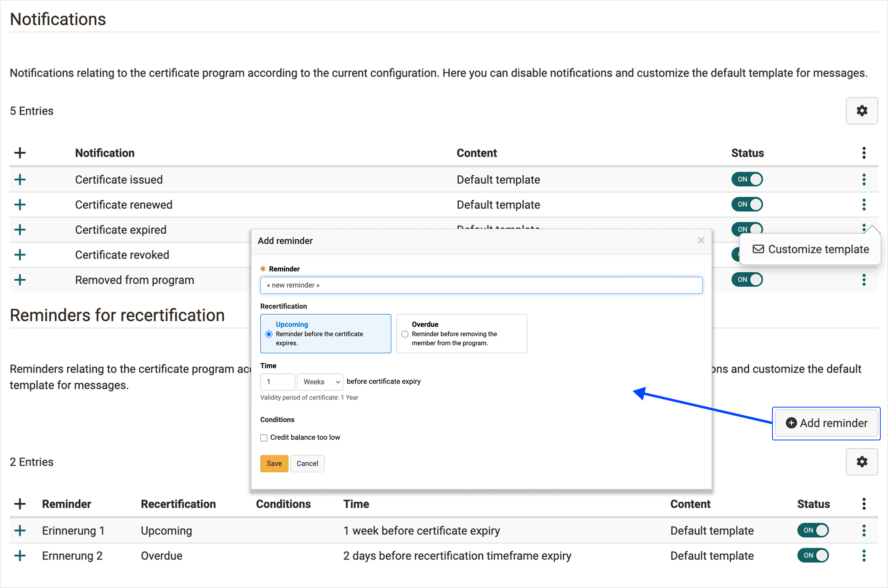
Task: Click the Reminder name input field
Action: click(481, 285)
